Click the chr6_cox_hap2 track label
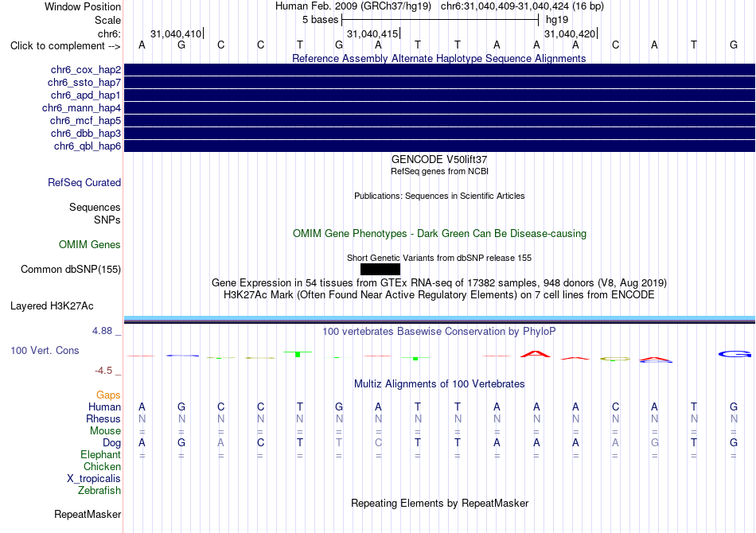Screen dimensions: 756x533 coord(86,70)
